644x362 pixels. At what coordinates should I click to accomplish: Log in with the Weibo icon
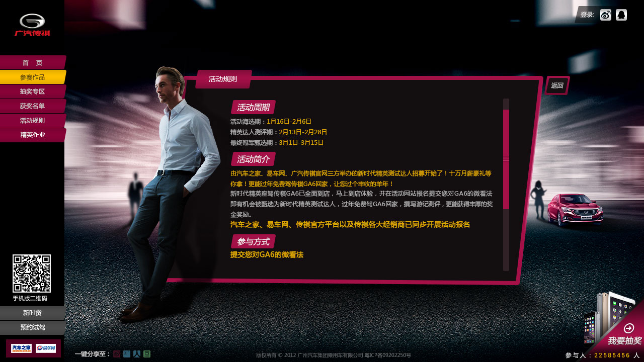[x=606, y=15]
